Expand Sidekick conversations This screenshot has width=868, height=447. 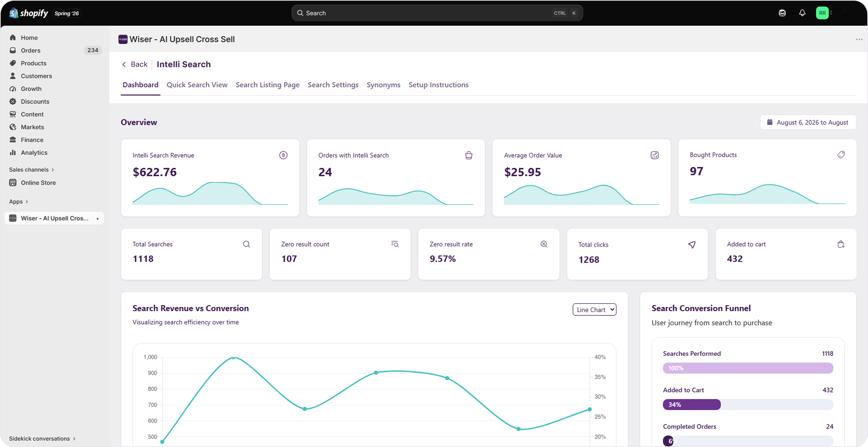point(42,439)
